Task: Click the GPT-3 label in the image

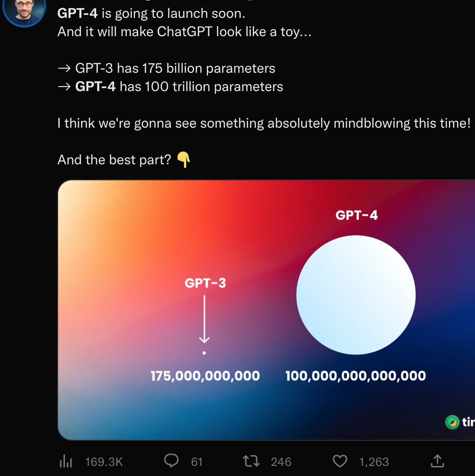Action: pos(205,283)
